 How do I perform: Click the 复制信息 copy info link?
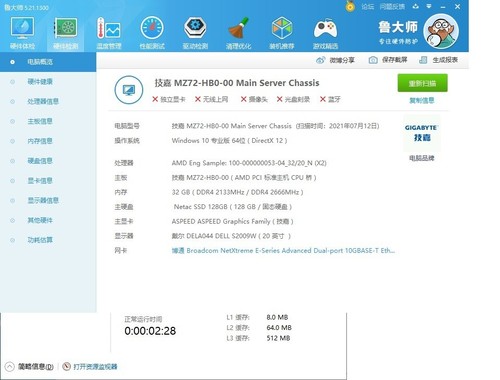[422, 101]
